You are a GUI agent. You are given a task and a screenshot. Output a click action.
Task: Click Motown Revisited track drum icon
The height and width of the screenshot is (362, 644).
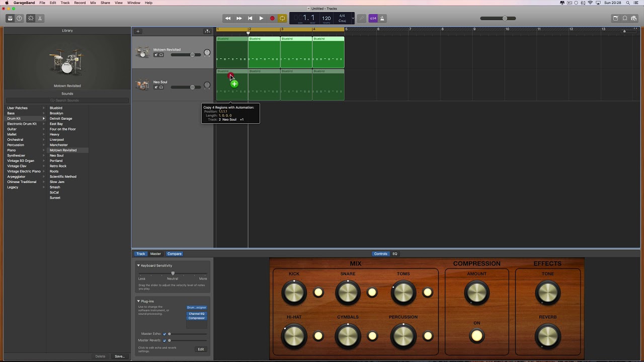click(x=143, y=52)
